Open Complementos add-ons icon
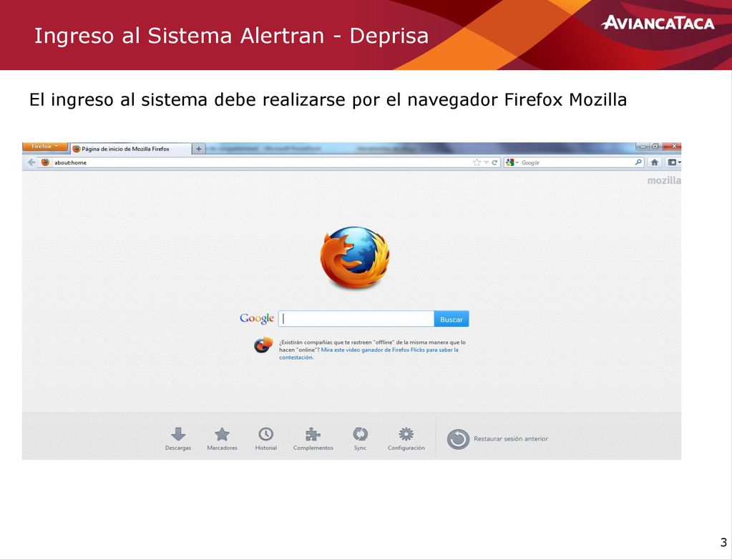The image size is (732, 560). 313,438
